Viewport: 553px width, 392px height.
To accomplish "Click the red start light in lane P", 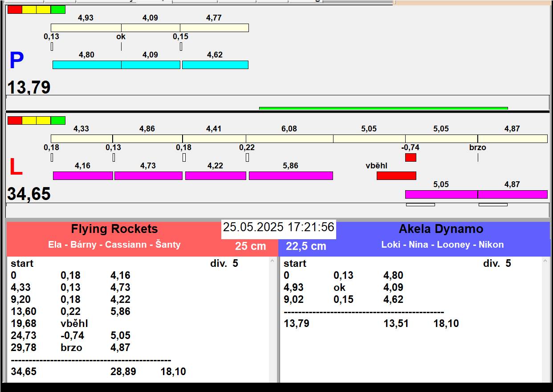I will pos(15,9).
